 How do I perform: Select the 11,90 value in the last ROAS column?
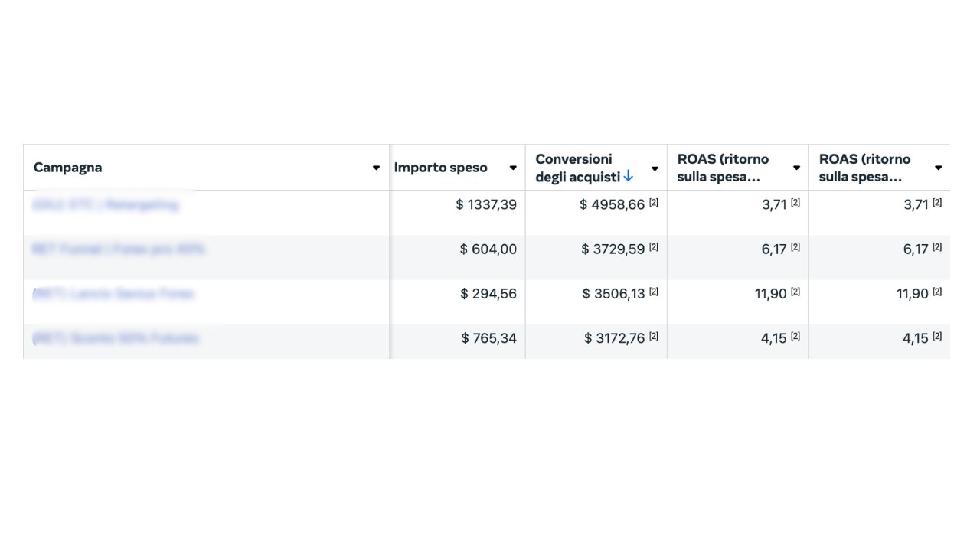[x=913, y=294]
